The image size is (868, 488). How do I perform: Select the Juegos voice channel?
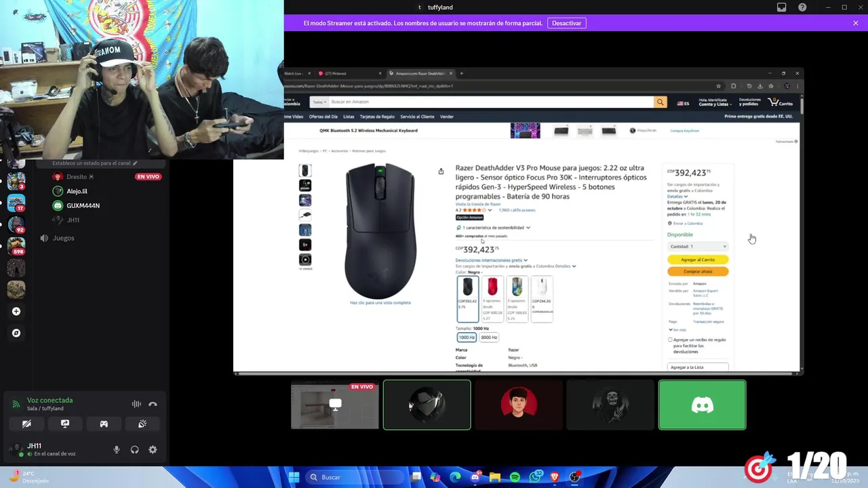(x=63, y=238)
